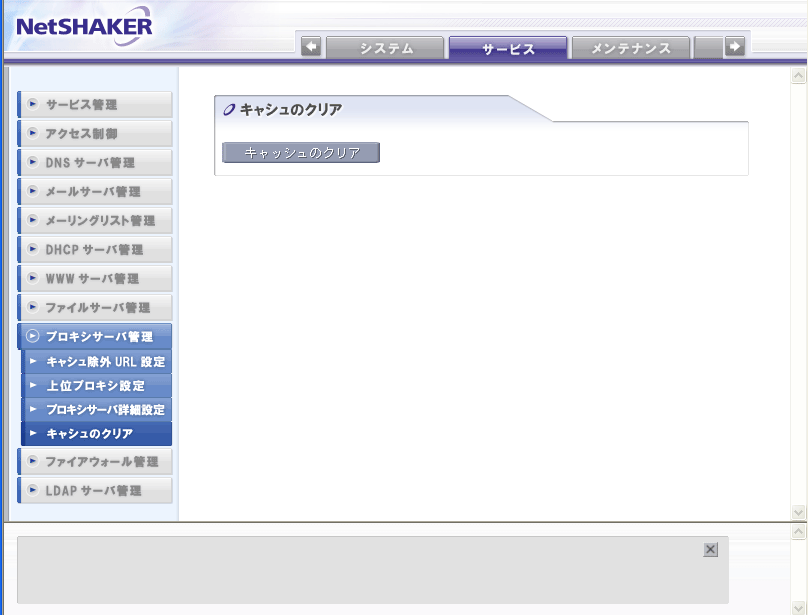809x615 pixels.
Task: Collapse プロキシサーバ管理 menu
Action: click(95, 336)
